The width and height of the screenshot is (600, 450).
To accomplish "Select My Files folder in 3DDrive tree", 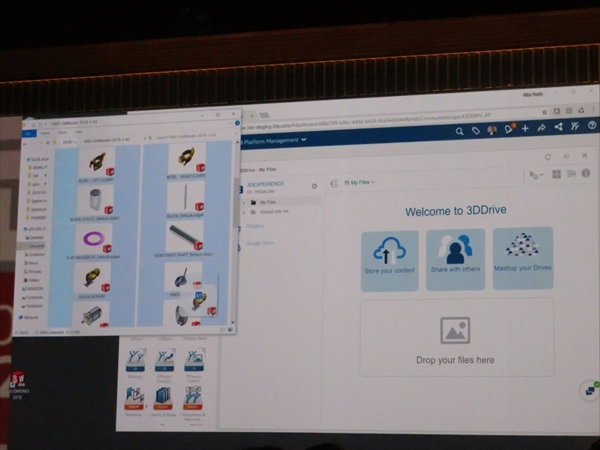I will pyautogui.click(x=282, y=202).
